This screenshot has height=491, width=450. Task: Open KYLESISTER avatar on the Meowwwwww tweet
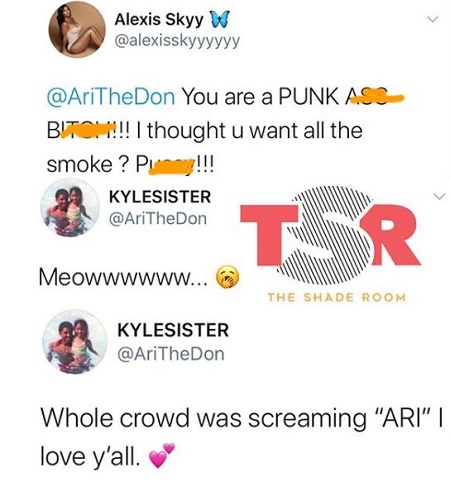(70, 208)
